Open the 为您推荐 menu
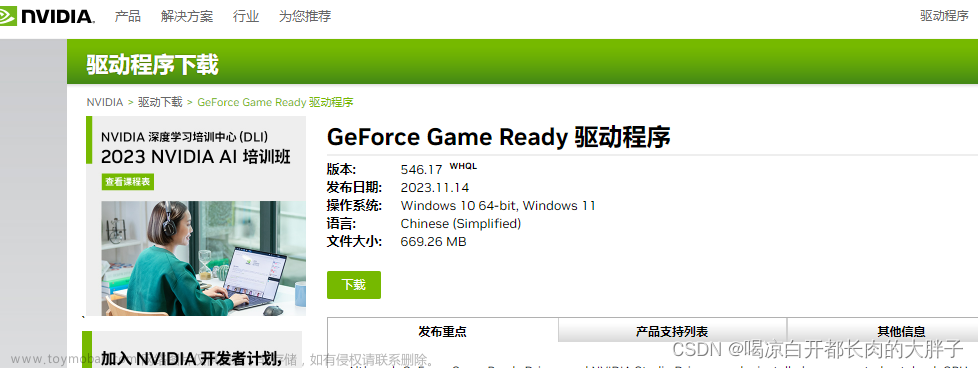Viewport: 978px width, 368px height. pos(305,16)
